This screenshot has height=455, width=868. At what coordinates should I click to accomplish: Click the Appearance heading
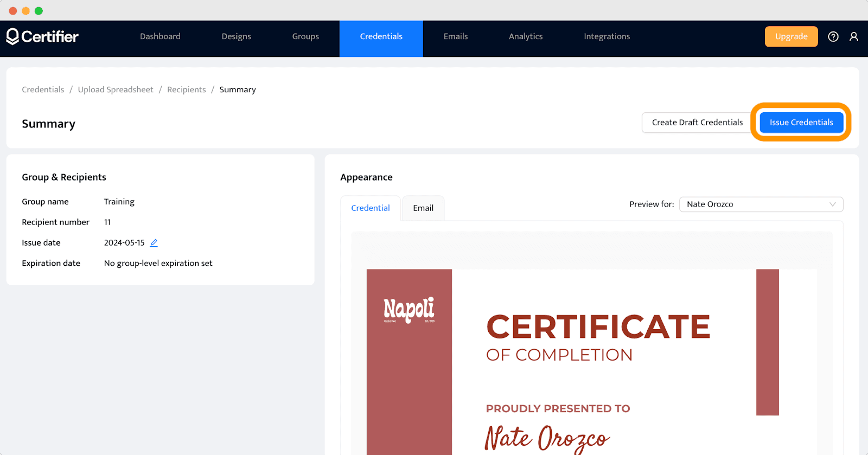coord(366,177)
